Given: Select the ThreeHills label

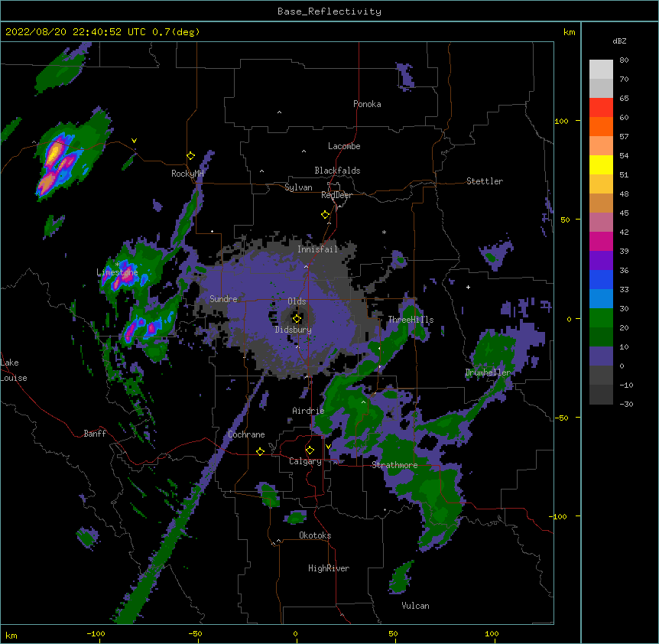Looking at the screenshot, I should pos(411,320).
